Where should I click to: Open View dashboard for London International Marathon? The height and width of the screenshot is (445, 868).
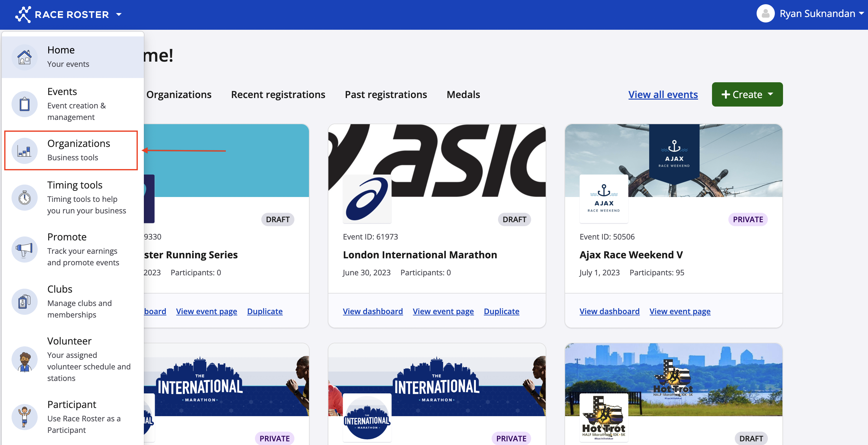click(373, 311)
